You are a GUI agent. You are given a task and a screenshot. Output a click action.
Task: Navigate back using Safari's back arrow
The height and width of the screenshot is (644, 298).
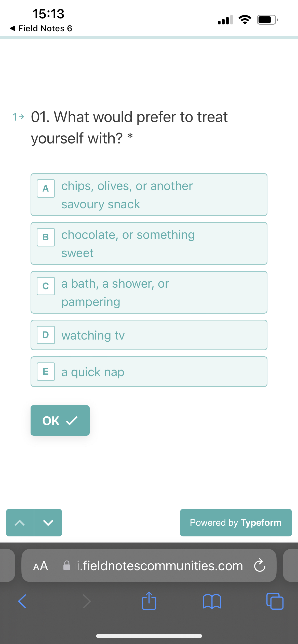click(x=22, y=601)
